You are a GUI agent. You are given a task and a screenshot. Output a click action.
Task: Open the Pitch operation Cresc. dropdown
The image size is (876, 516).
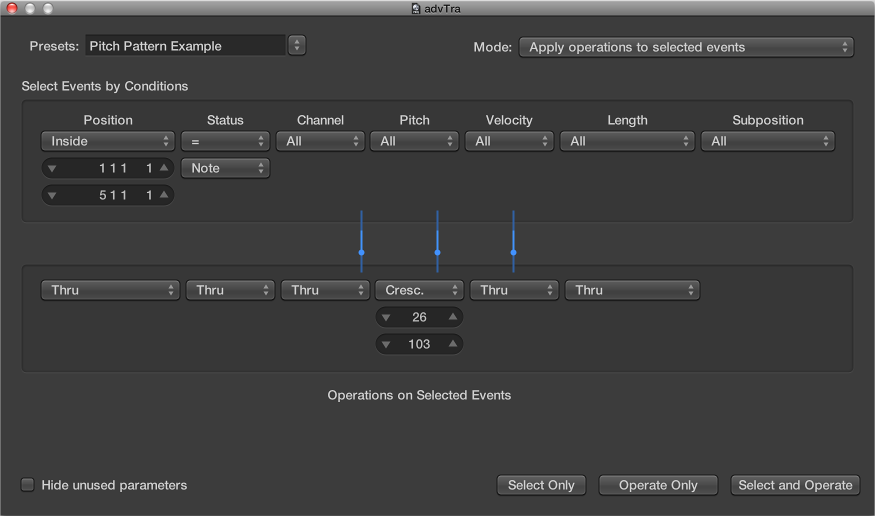tap(419, 290)
